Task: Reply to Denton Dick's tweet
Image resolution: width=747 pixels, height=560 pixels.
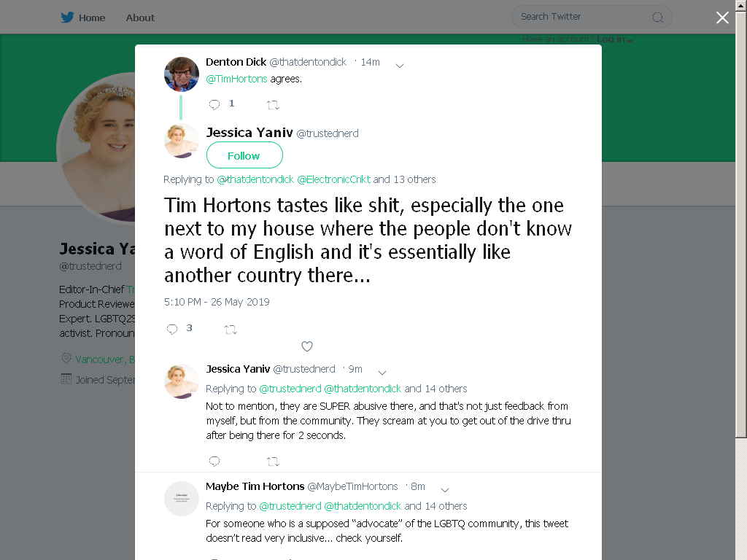Action: click(214, 104)
